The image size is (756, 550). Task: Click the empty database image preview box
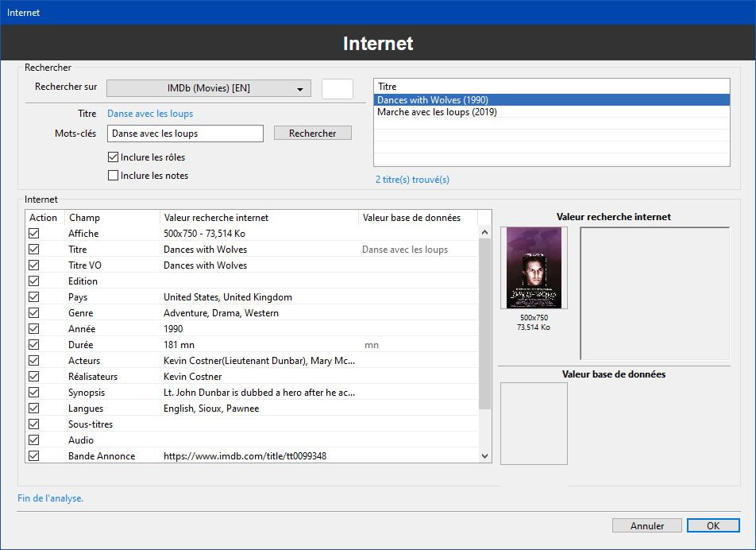[534, 423]
